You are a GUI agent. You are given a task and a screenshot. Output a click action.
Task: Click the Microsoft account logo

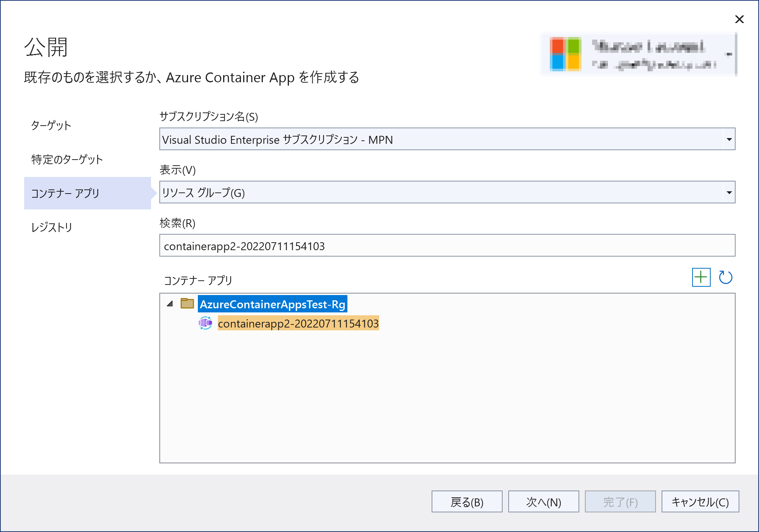point(565,54)
